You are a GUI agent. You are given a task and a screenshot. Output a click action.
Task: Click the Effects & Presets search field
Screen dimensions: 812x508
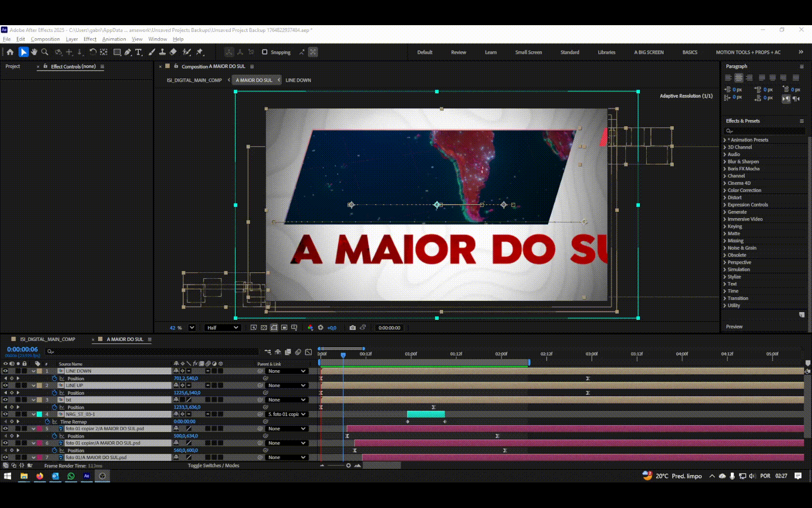765,131
